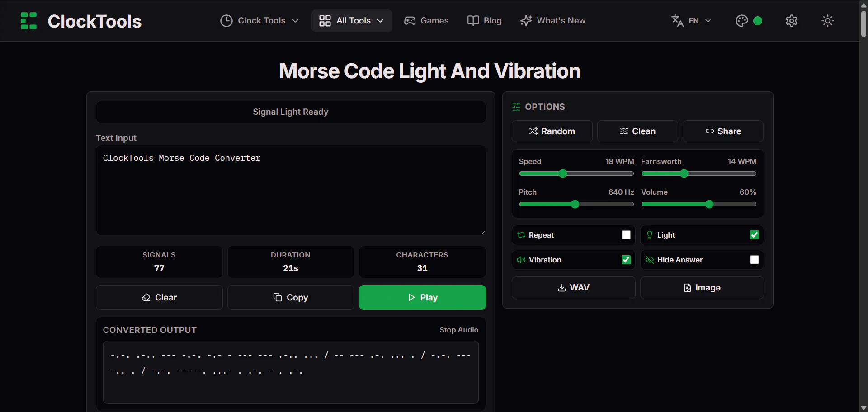This screenshot has width=868, height=412.
Task: Click the file-image icon on Image
Action: click(x=688, y=288)
